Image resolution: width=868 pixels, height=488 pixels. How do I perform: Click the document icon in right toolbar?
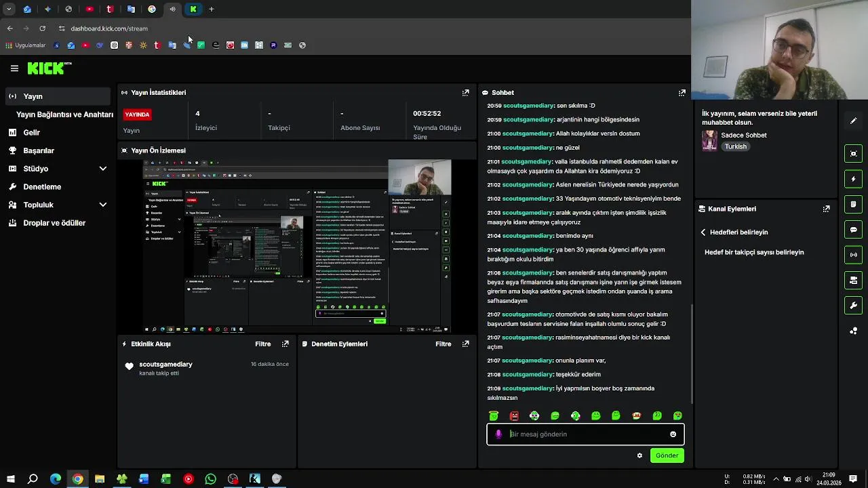pos(853,204)
